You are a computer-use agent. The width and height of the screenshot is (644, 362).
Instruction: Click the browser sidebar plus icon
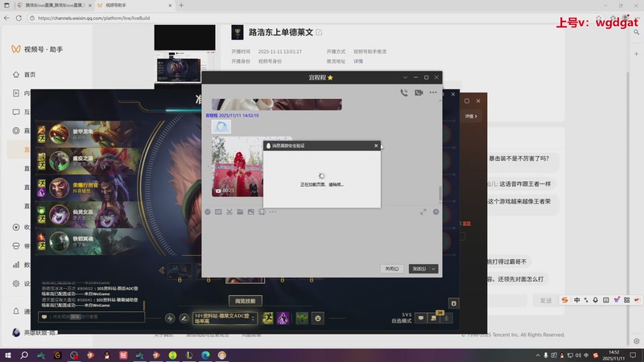[636, 54]
